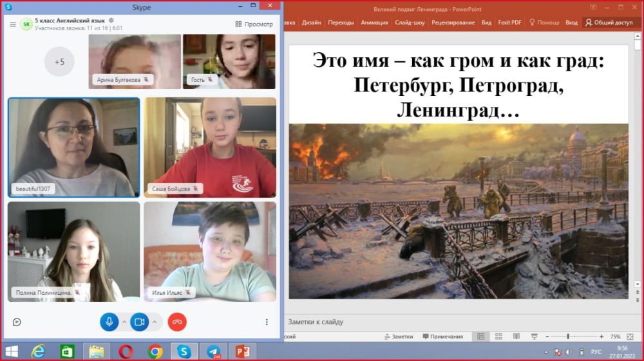Expand microphone options arrow in Skype

(124, 322)
